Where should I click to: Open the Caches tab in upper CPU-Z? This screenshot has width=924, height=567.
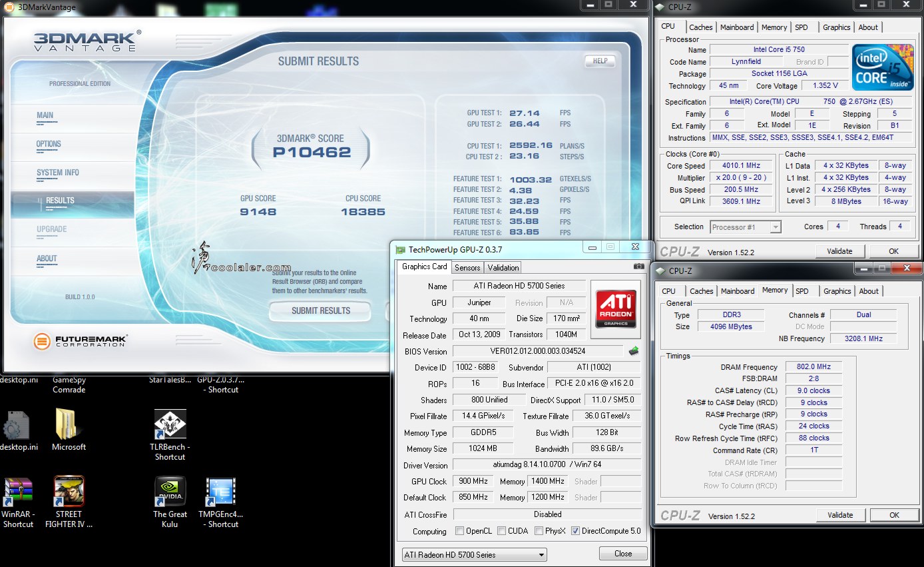point(701,27)
